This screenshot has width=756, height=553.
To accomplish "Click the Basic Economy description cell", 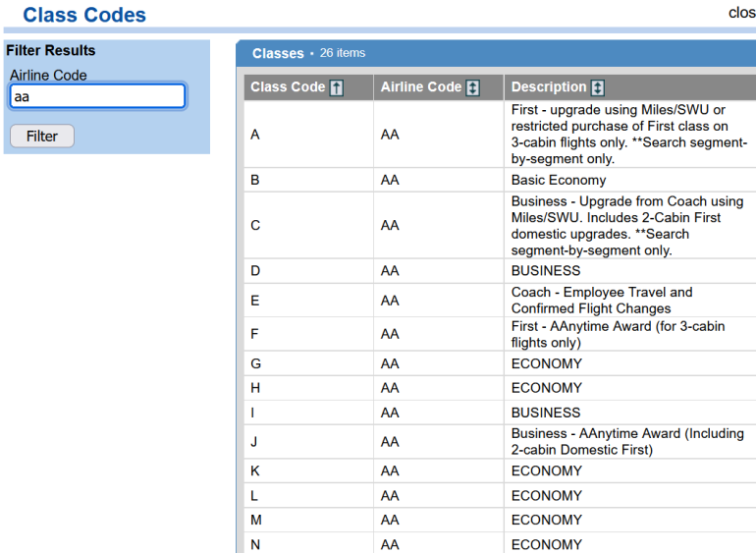I will point(559,180).
